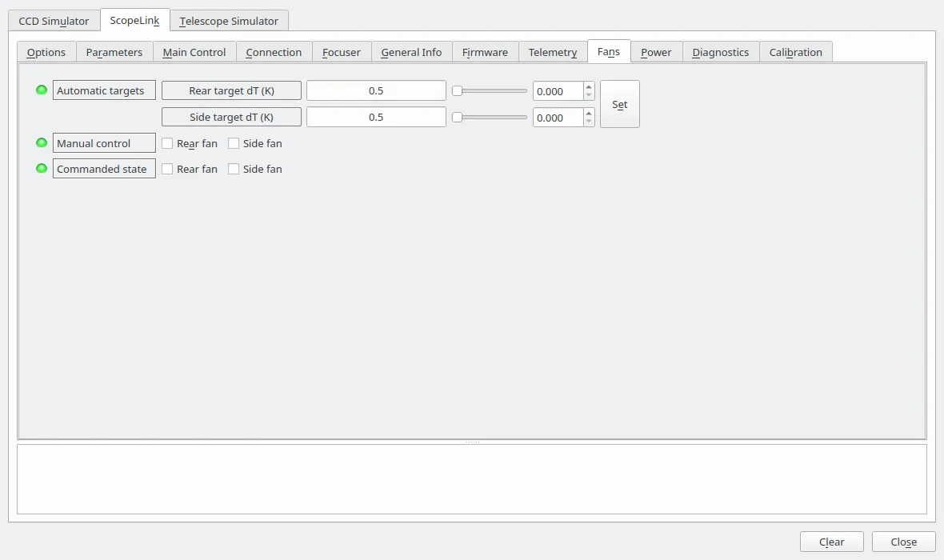Open the Telemetry tab
The image size is (944, 560).
tap(553, 52)
